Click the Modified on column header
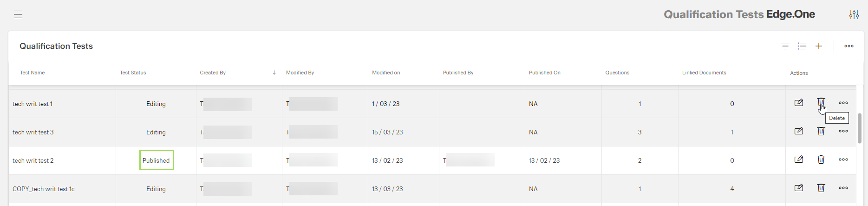The width and height of the screenshot is (868, 206). pyautogui.click(x=385, y=73)
